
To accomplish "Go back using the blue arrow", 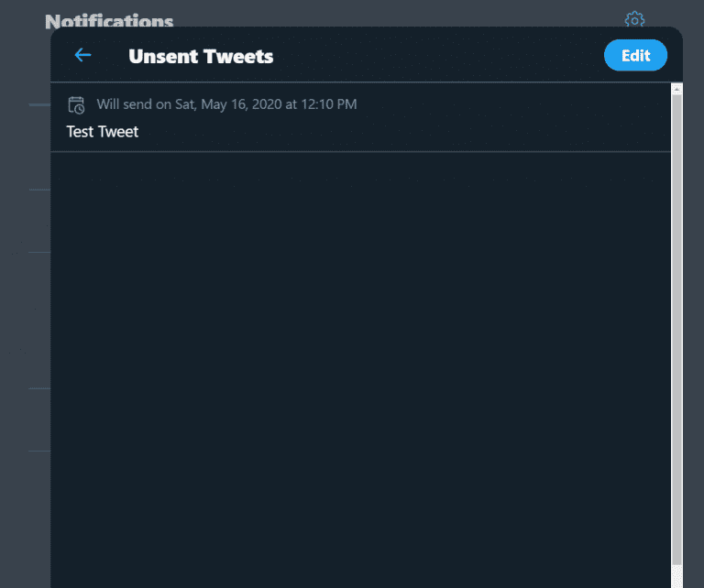I will coord(82,55).
